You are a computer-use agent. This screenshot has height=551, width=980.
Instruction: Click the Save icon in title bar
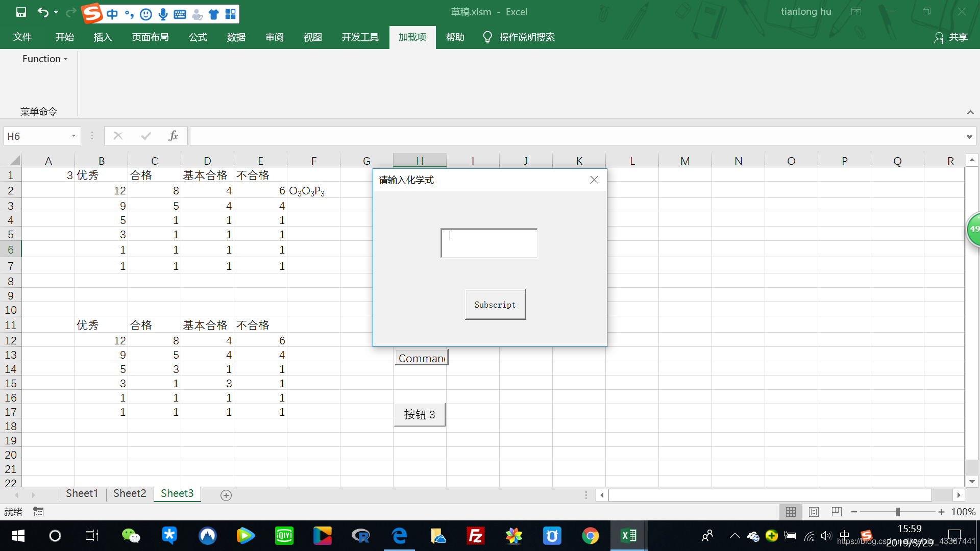(x=21, y=12)
